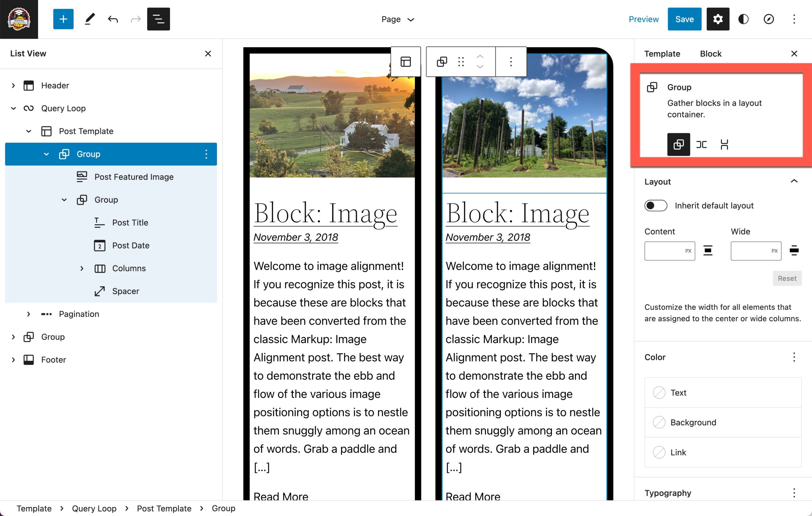Screen dimensions: 812x516
Task: Click the Reset layout button
Action: (x=787, y=278)
